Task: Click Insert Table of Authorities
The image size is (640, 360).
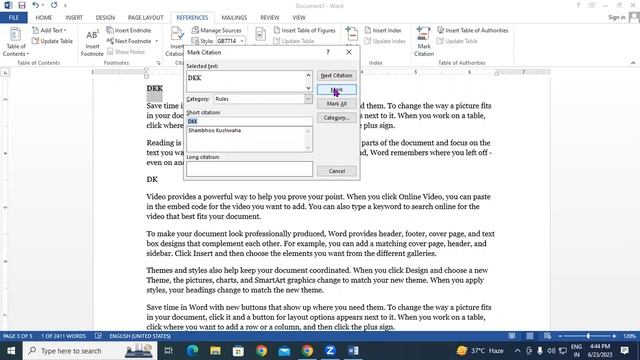Action: tap(473, 30)
